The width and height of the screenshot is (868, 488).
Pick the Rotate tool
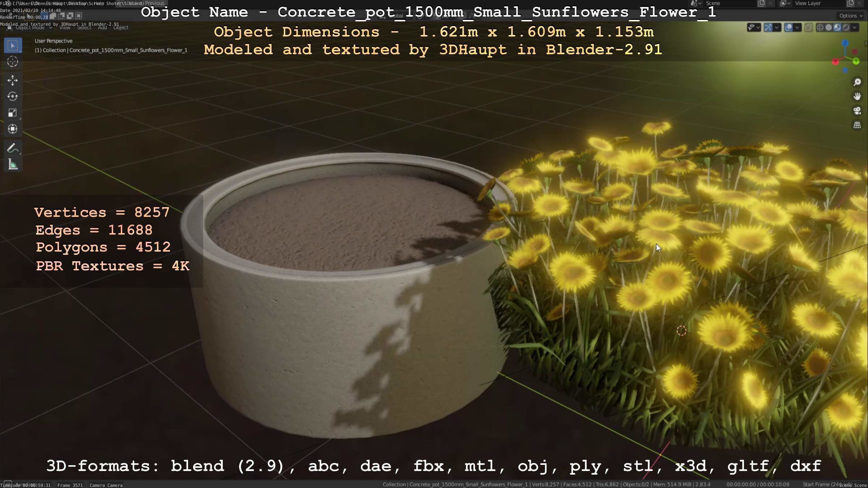[x=13, y=97]
